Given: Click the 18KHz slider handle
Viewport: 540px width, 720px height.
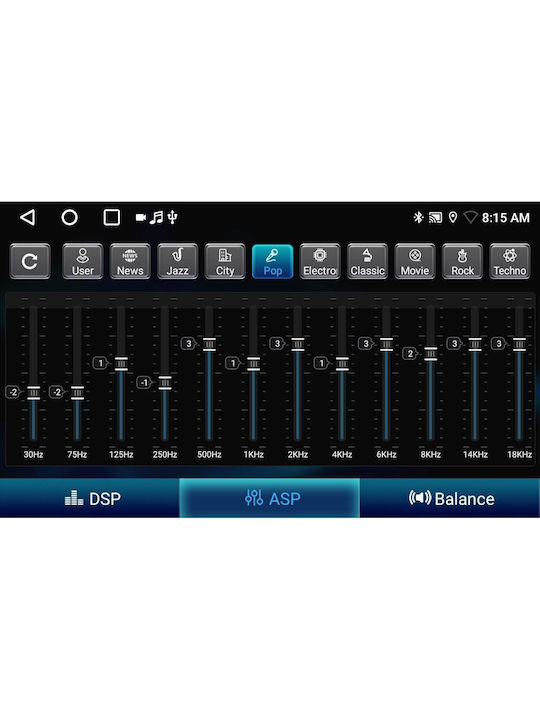Looking at the screenshot, I should [519, 344].
